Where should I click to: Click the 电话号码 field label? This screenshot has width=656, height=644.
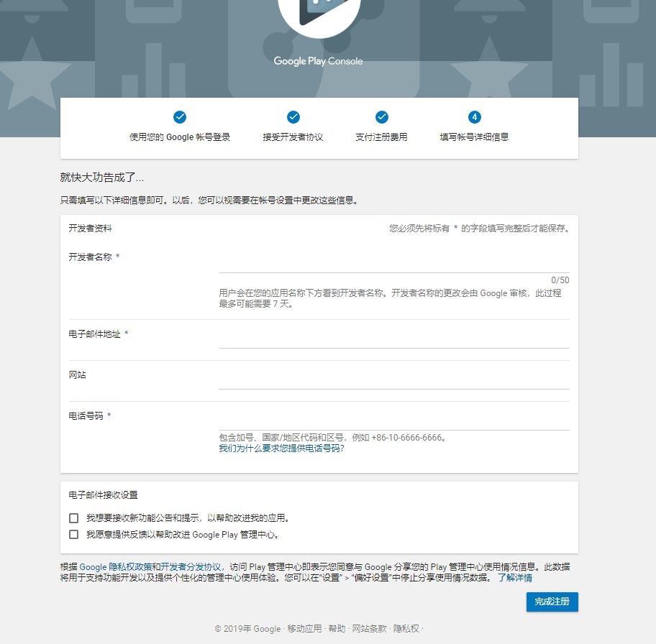(86, 415)
